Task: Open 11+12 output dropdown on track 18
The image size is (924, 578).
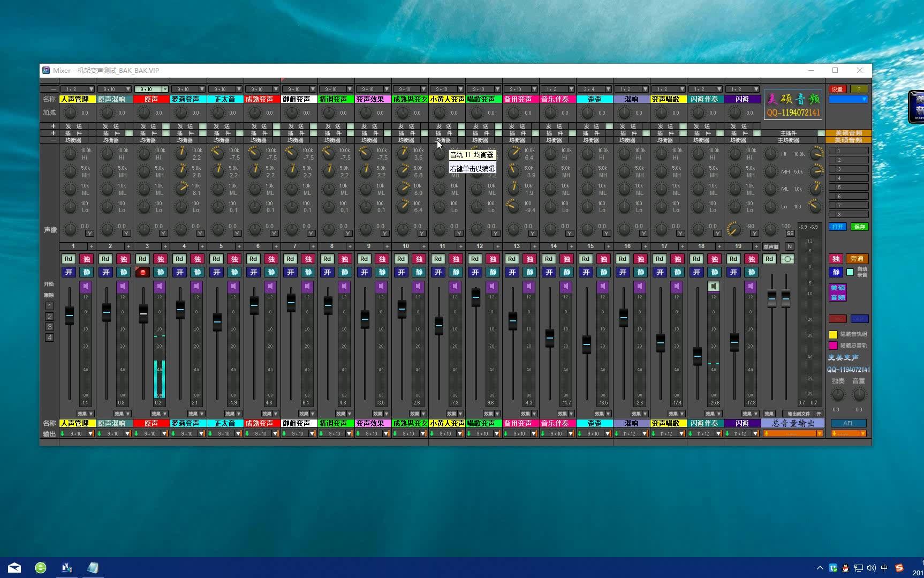Action: click(x=705, y=434)
